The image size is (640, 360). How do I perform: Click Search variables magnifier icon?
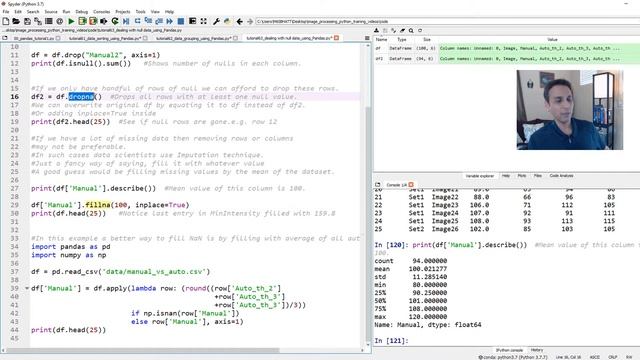point(411,31)
